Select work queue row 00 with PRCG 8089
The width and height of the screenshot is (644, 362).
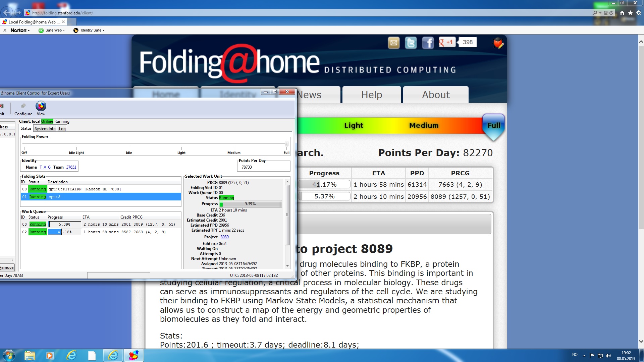pyautogui.click(x=101, y=224)
